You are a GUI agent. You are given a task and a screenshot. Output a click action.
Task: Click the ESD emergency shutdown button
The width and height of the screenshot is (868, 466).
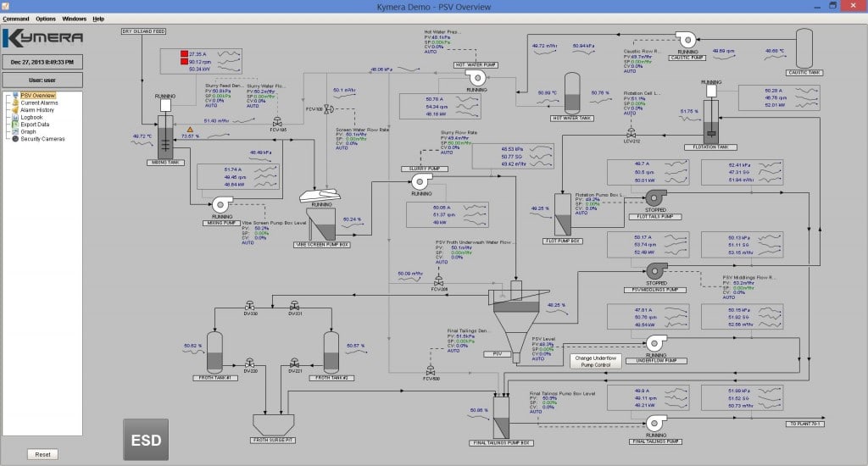[x=146, y=440]
